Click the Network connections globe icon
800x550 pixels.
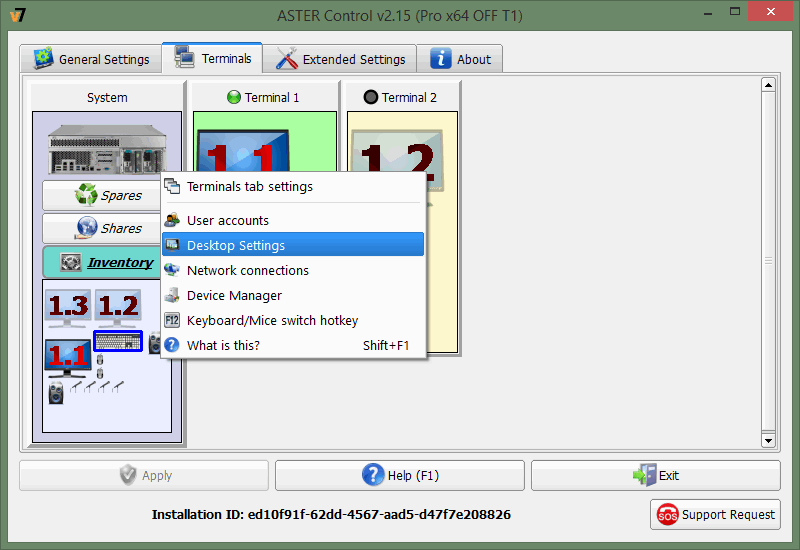[172, 270]
